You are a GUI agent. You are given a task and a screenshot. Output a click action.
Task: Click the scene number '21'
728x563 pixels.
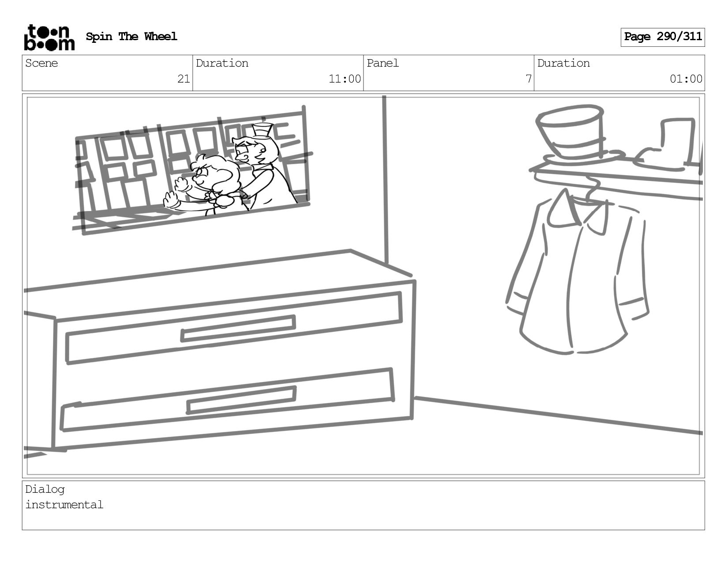(x=184, y=79)
